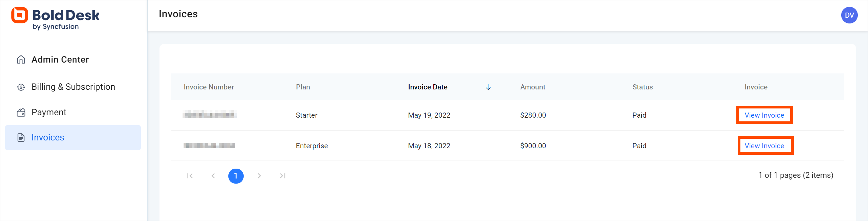Viewport: 868px width, 221px height.
Task: Sort by Amount column header
Action: (533, 87)
